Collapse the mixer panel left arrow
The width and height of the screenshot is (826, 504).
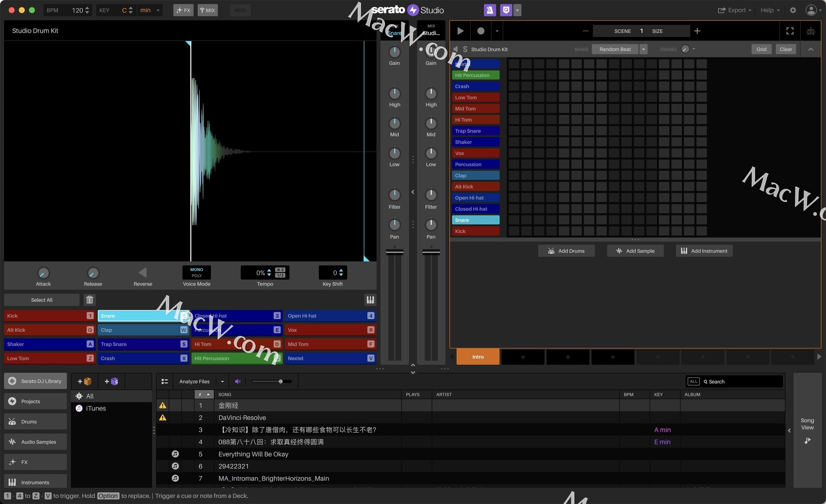tap(413, 192)
